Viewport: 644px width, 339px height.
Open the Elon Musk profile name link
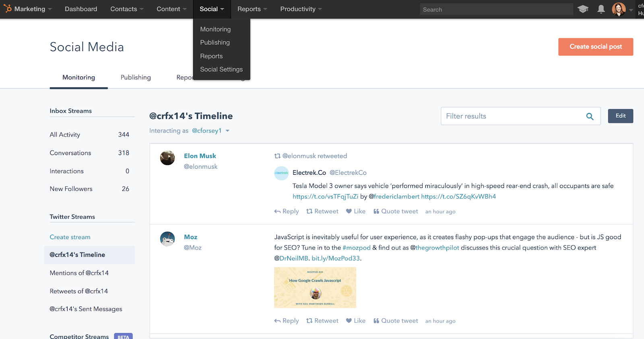tap(200, 156)
